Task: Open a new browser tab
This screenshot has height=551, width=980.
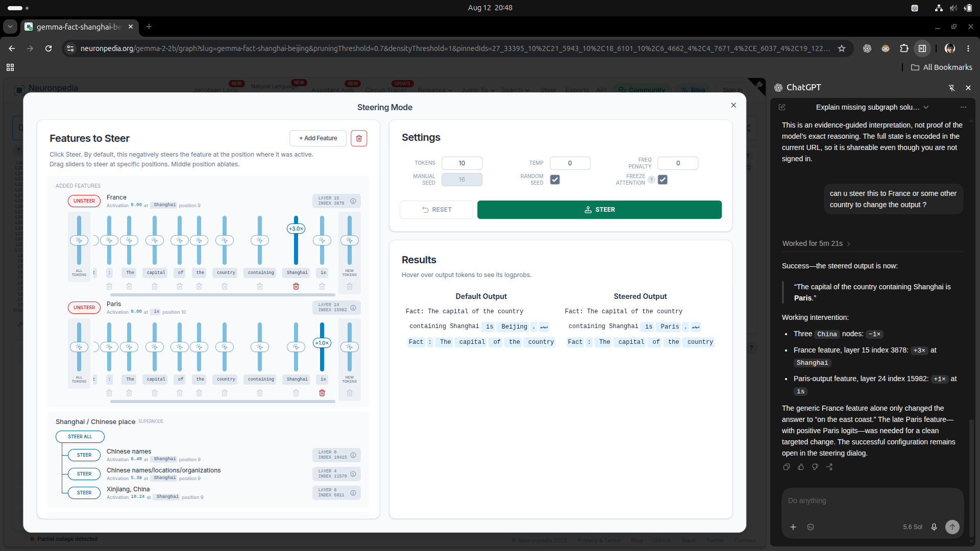Action: 149,27
